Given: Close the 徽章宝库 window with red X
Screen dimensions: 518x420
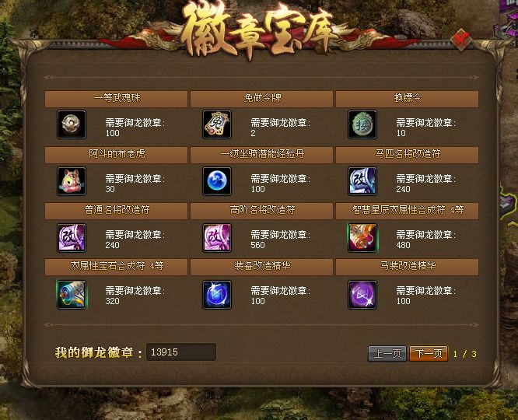Looking at the screenshot, I should [x=461, y=40].
